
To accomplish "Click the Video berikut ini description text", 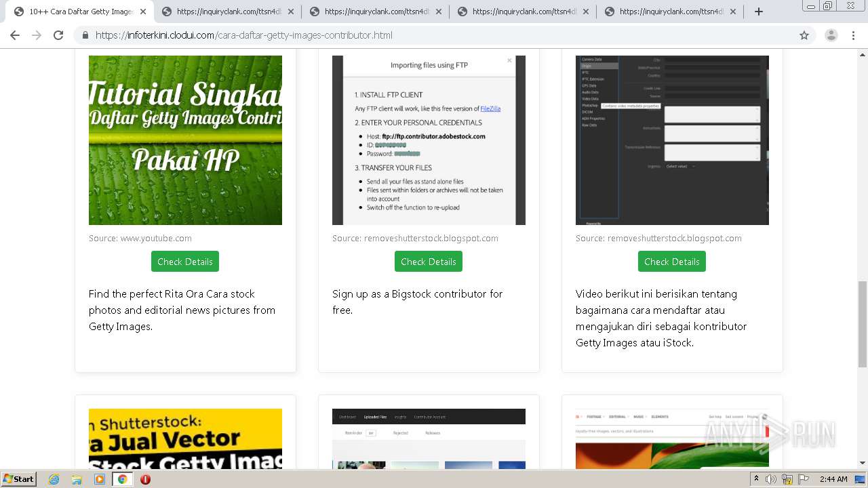I will coord(661,318).
